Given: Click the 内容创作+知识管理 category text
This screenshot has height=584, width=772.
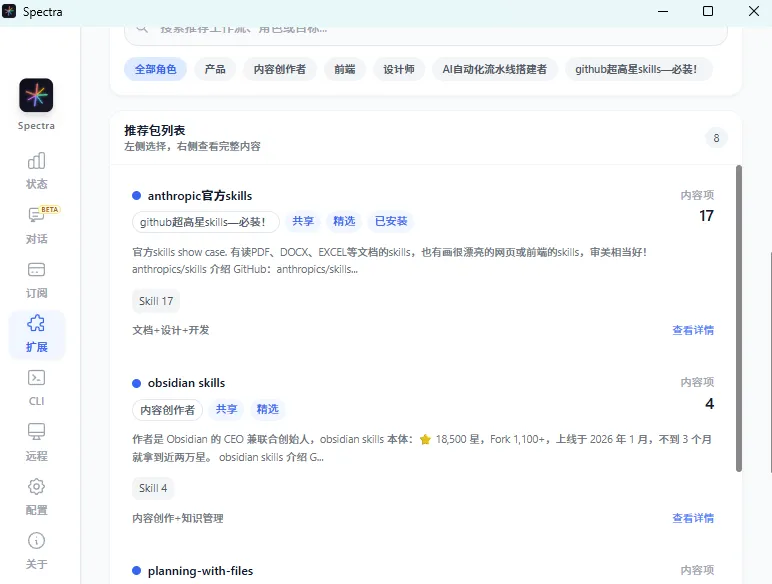Looking at the screenshot, I should (178, 518).
